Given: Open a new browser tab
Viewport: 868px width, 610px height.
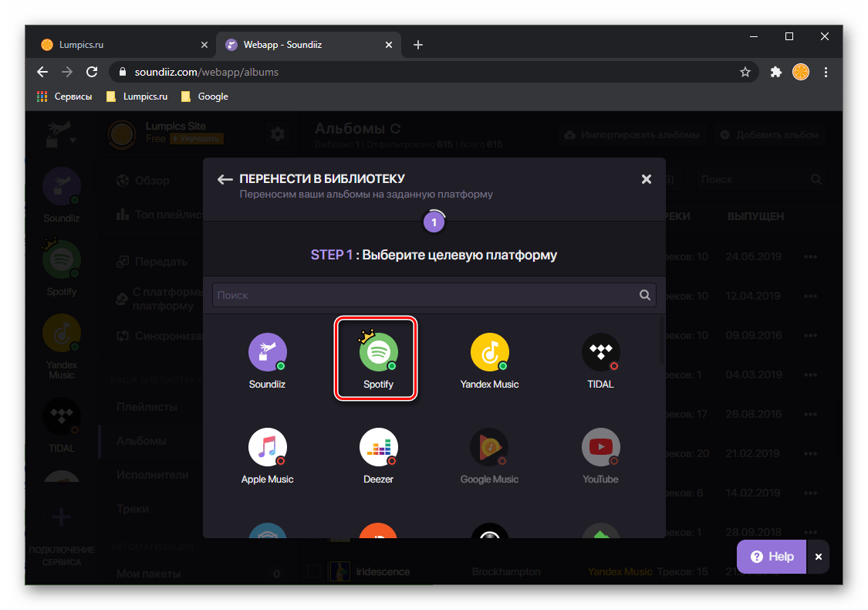Looking at the screenshot, I should pyautogui.click(x=418, y=45).
